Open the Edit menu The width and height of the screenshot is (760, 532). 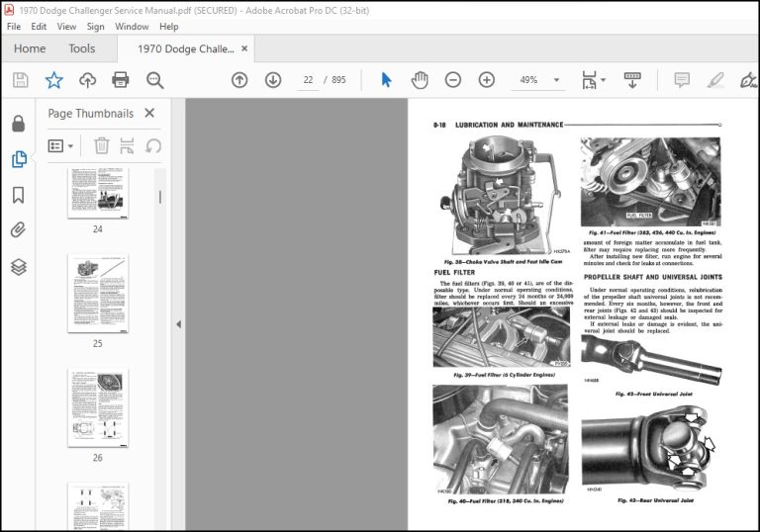(39, 27)
